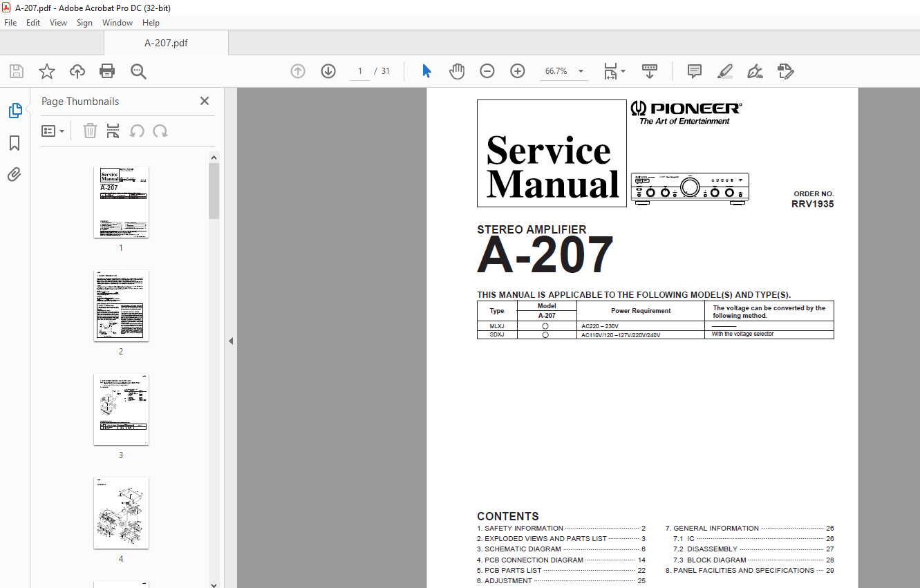Select page 3 thumbnail
Viewport: 920px width, 588px height.
(121, 410)
